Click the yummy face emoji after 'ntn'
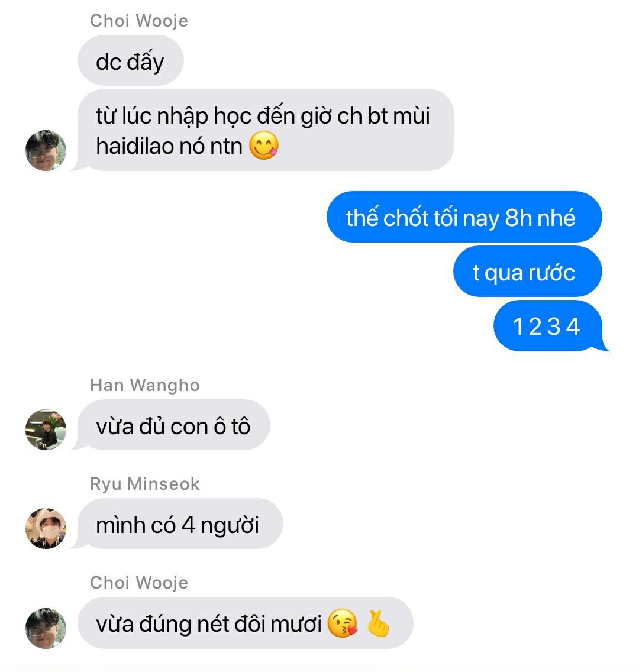 tap(264, 146)
